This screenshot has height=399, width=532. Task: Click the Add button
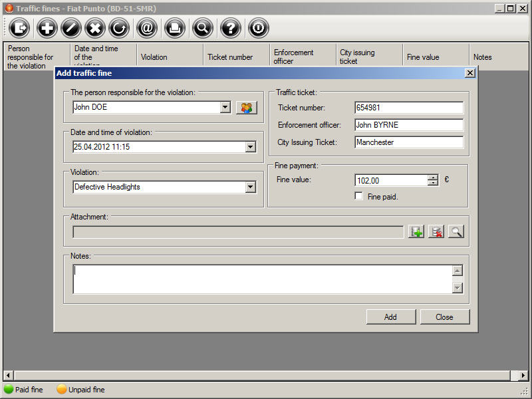[x=390, y=317]
